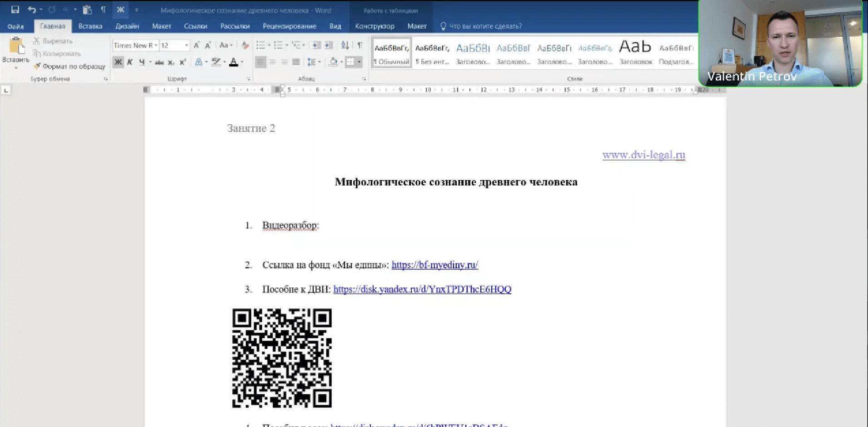Apply subscript from the Font group
This screenshot has height=427, width=868.
point(171,62)
